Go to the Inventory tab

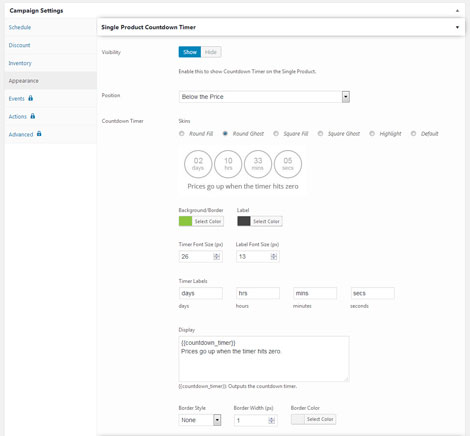pos(20,63)
